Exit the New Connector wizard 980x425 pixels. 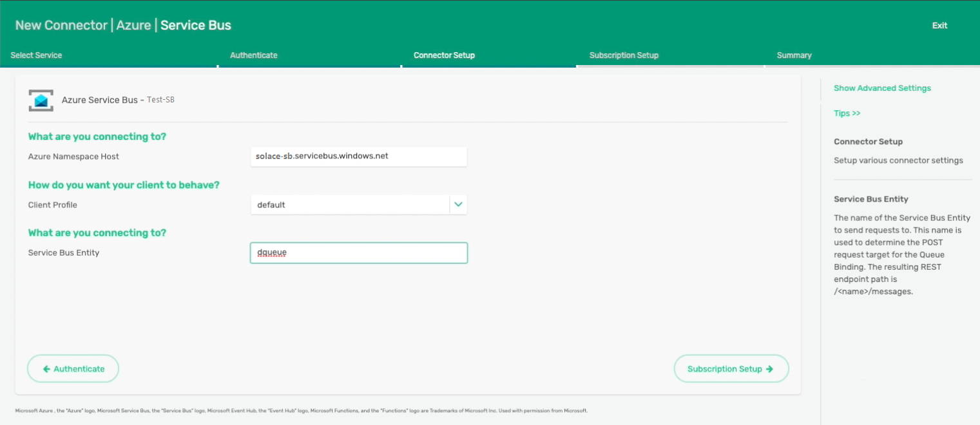(x=939, y=26)
